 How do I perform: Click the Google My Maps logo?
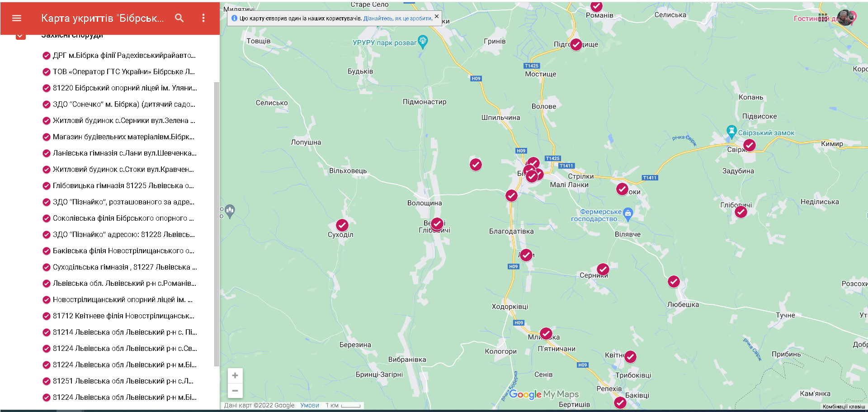544,394
